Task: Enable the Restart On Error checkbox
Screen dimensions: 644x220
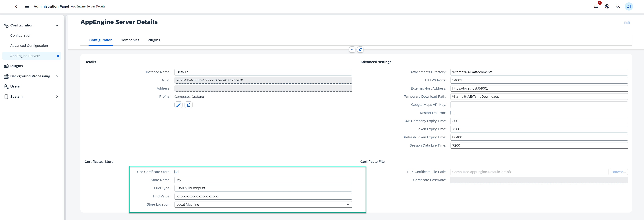Action: pos(452,113)
